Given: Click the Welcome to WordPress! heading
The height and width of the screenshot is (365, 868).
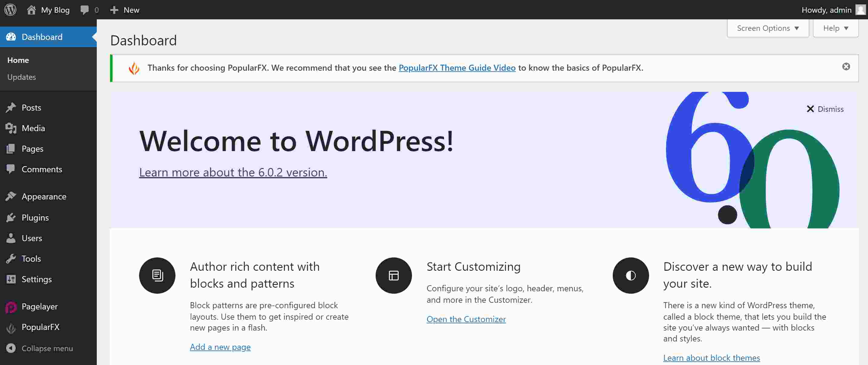Looking at the screenshot, I should point(296,141).
